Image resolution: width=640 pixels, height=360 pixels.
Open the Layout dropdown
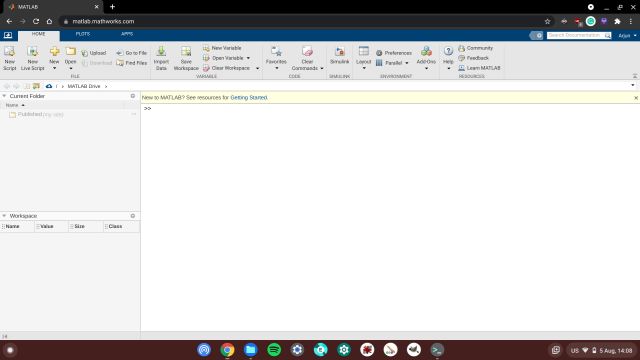point(363,58)
